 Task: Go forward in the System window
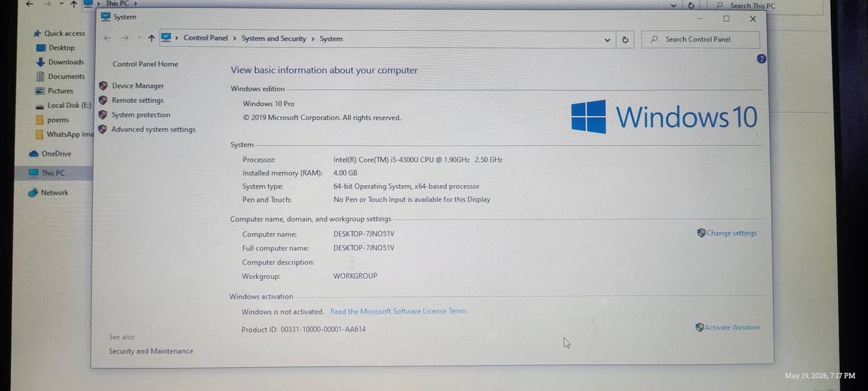125,38
